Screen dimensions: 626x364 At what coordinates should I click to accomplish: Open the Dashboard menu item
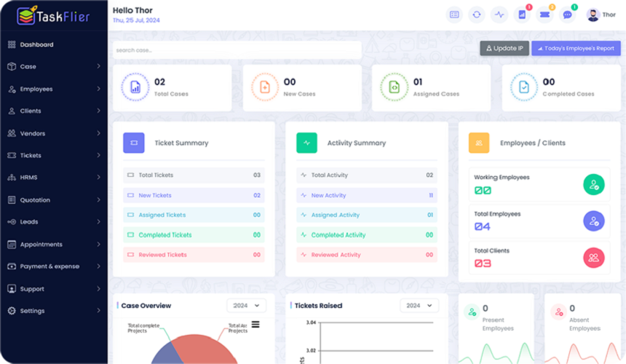pyautogui.click(x=54, y=44)
